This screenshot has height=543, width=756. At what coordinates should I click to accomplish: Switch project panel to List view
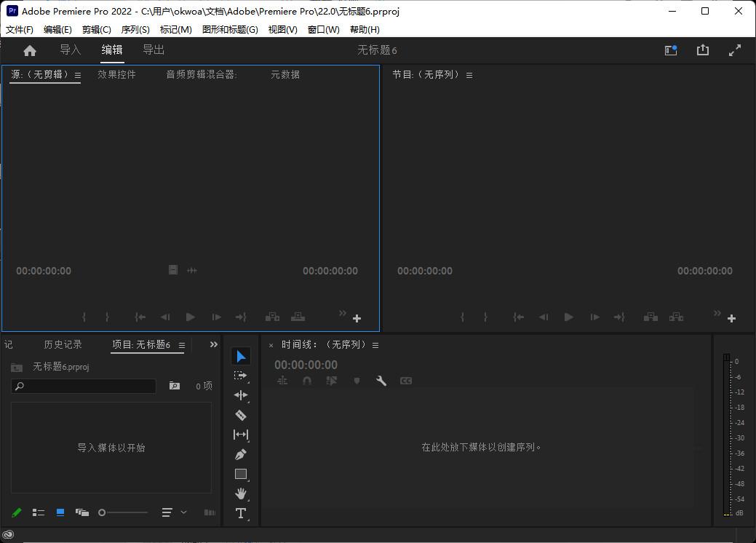pyautogui.click(x=39, y=512)
